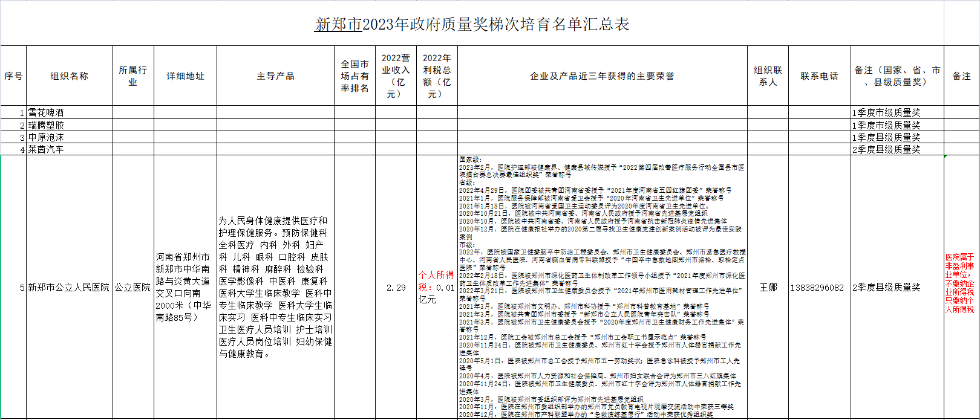Click the 雪花啤酒 organization cell

(70, 112)
